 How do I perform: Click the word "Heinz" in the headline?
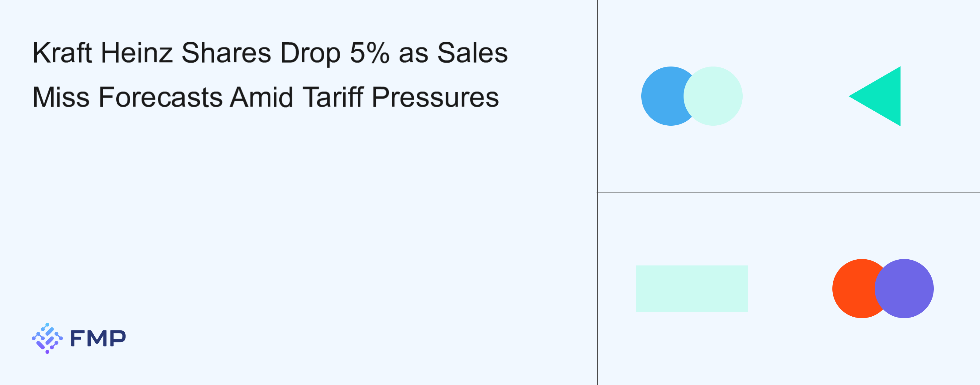pyautogui.click(x=137, y=53)
